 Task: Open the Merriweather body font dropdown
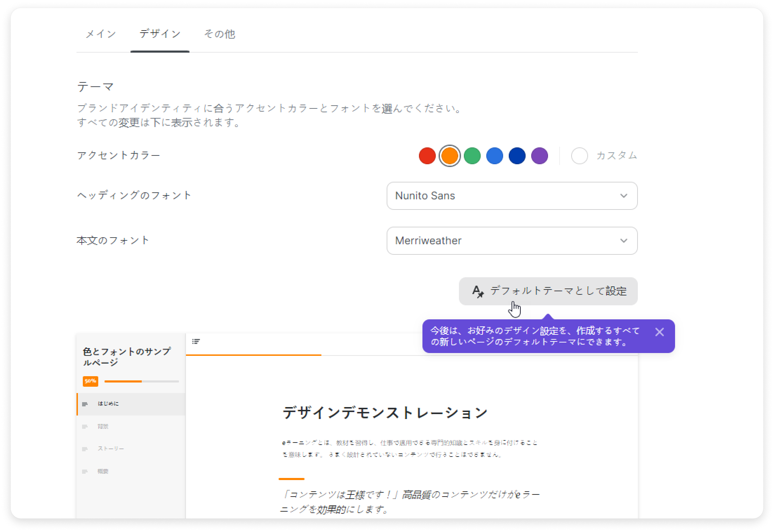pyautogui.click(x=512, y=241)
